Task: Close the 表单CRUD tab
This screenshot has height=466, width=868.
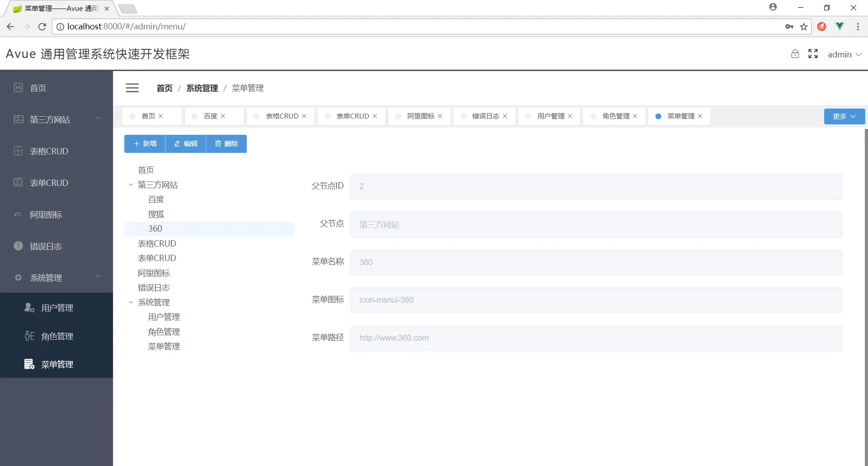Action: [375, 116]
